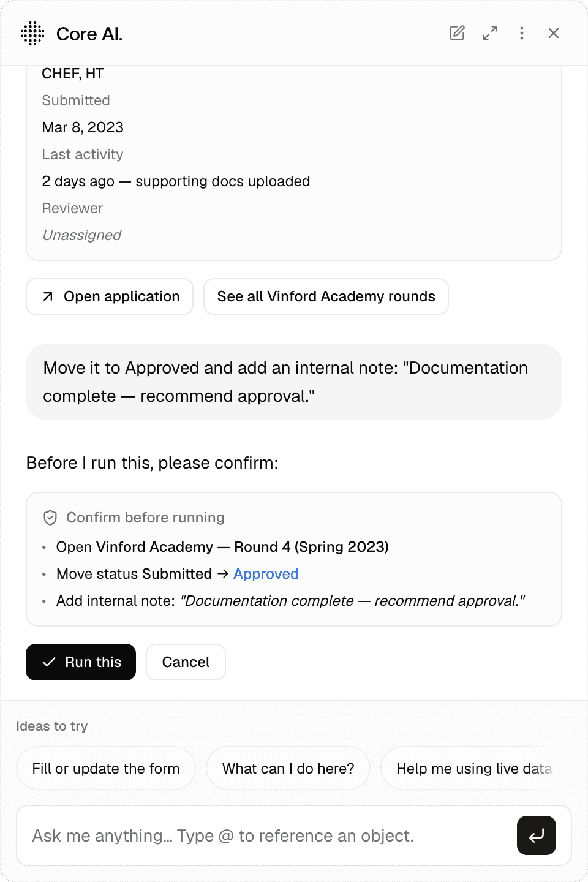Image resolution: width=588 pixels, height=882 pixels.
Task: Open the three-dot more options menu
Action: (522, 33)
